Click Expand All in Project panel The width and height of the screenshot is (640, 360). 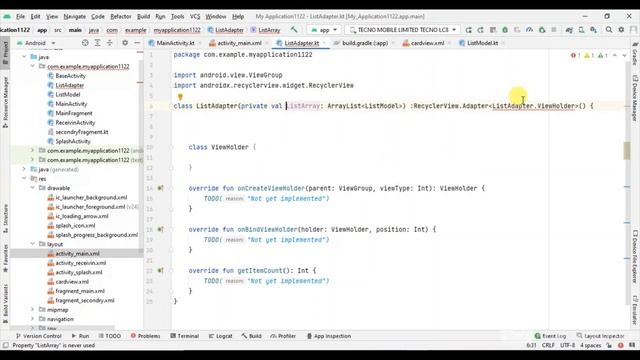coord(97,43)
